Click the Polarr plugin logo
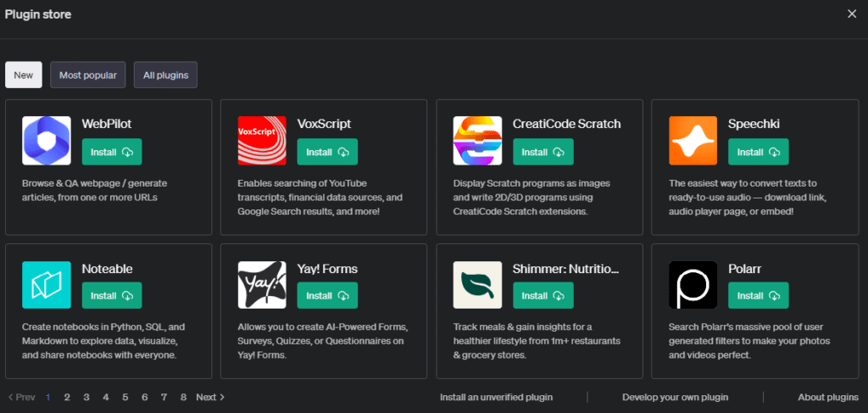 point(693,285)
